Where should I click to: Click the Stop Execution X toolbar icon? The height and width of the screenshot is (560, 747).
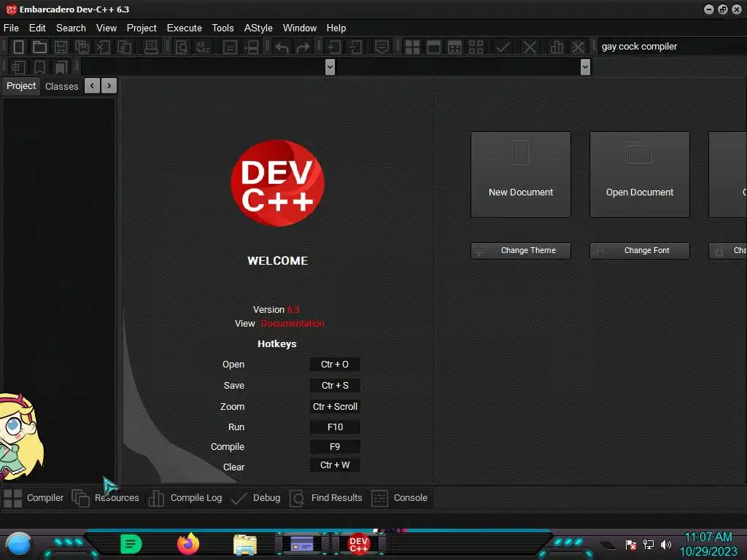[x=530, y=47]
